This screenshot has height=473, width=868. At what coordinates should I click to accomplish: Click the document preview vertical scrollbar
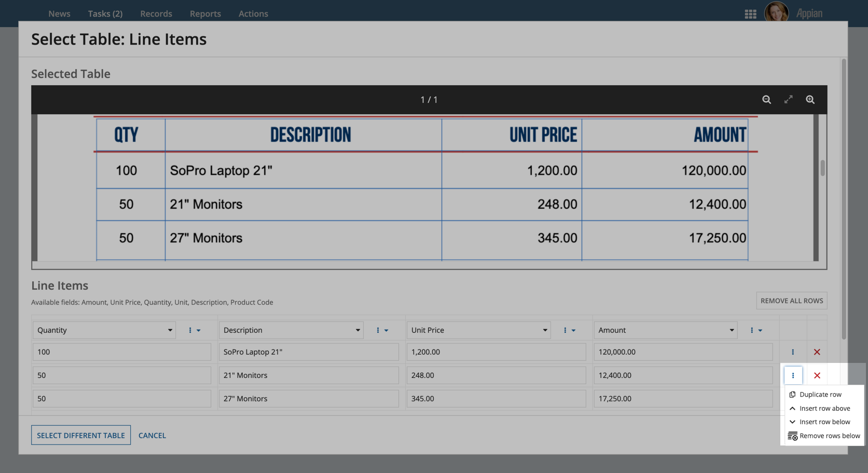822,168
